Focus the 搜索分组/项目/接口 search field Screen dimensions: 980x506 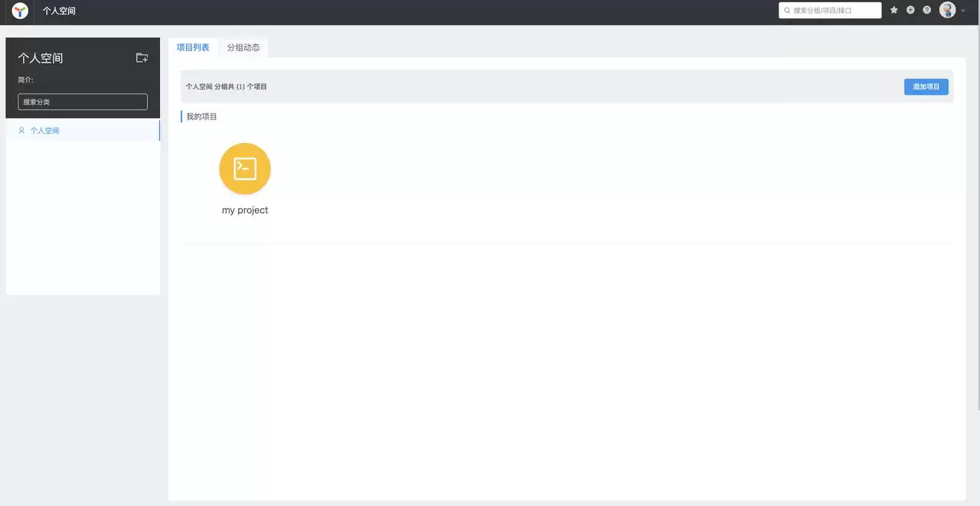point(830,11)
